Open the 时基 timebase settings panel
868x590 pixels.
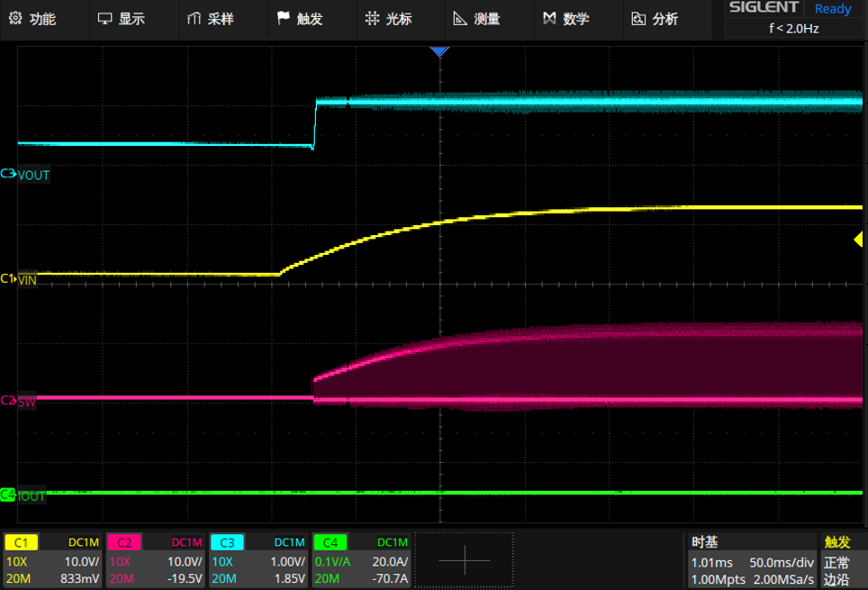pyautogui.click(x=752, y=560)
